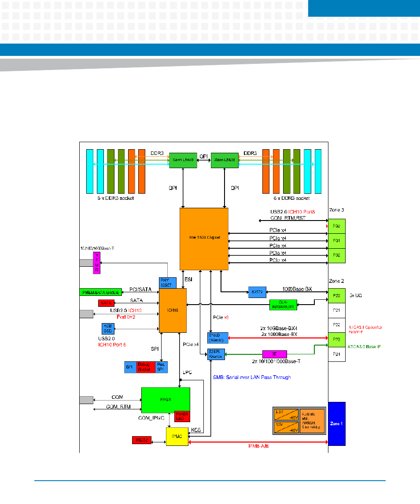Viewport: 420px width, 504px height.
Task: Select the 'COM_IPMC' label
Action: pyautogui.click(x=151, y=418)
